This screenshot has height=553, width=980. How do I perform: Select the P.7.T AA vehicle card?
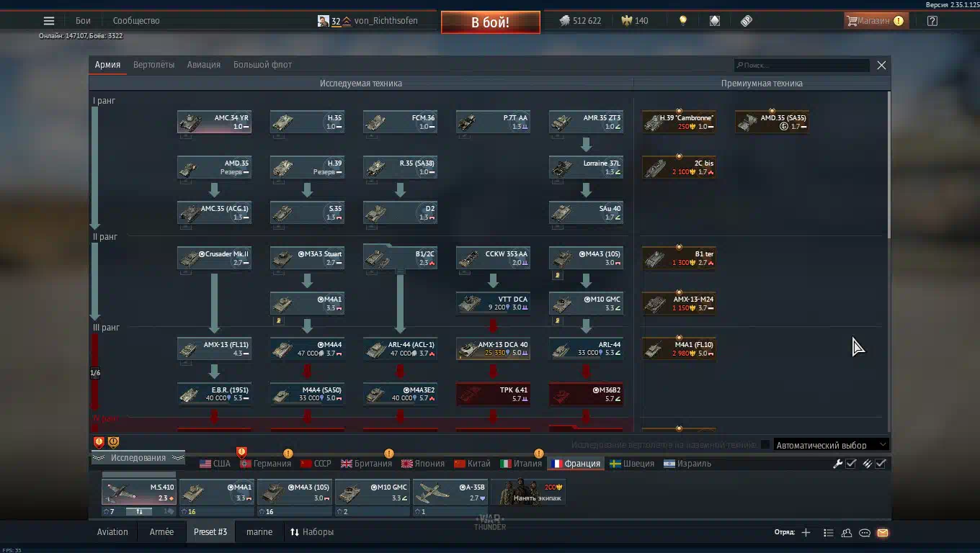[x=493, y=122]
